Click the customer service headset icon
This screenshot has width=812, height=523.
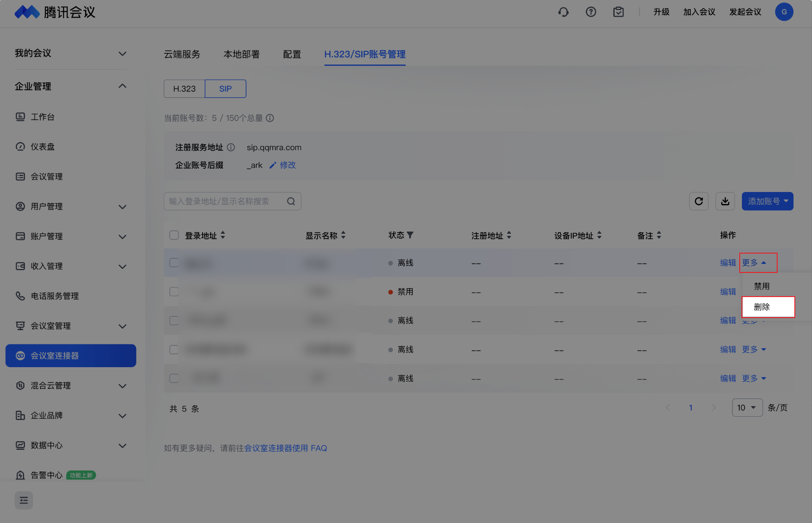coord(563,12)
